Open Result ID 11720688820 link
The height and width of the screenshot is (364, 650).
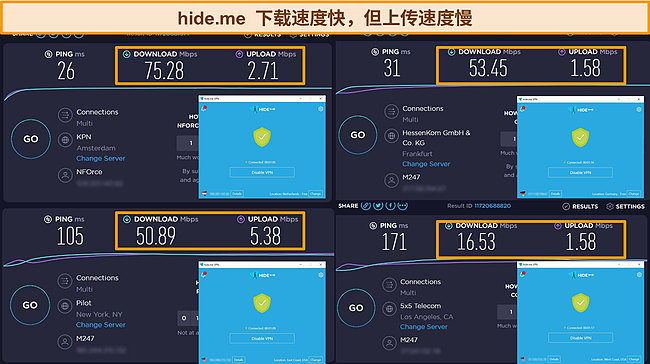[492, 206]
